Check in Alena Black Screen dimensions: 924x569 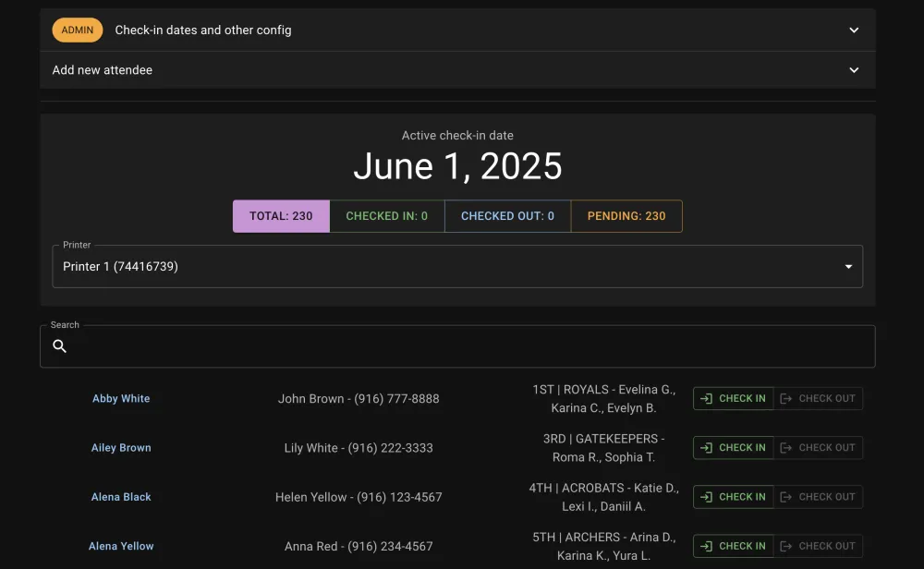click(x=733, y=497)
